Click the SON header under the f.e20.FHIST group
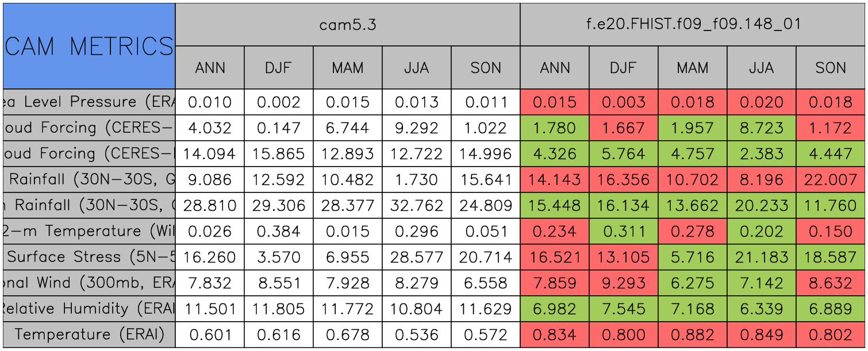This screenshot has height=351, width=868. 831,68
